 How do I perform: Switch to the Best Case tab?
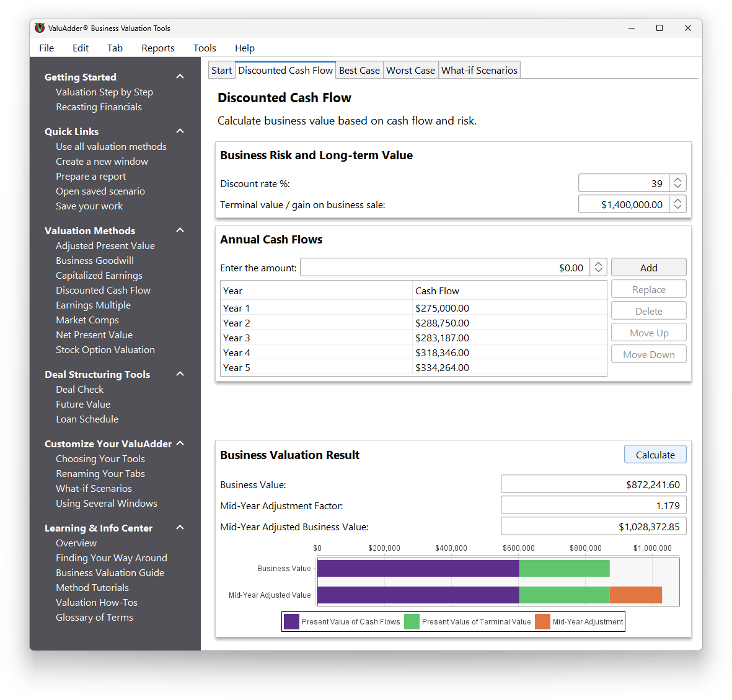[x=359, y=70]
